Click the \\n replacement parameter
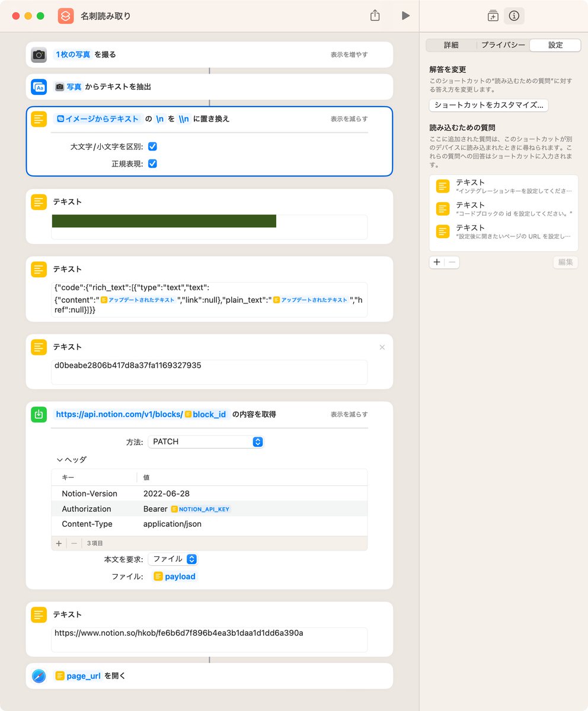Screen dimensions: 588x711 tap(184, 118)
